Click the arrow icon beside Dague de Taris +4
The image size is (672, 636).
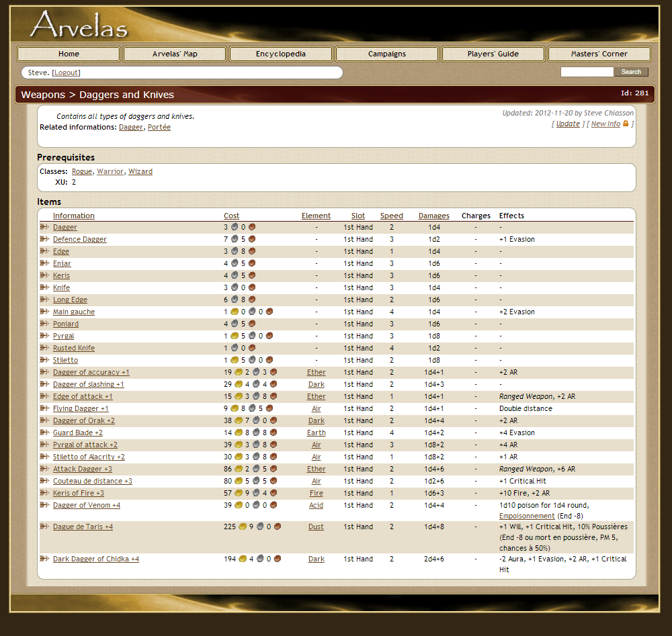point(44,527)
